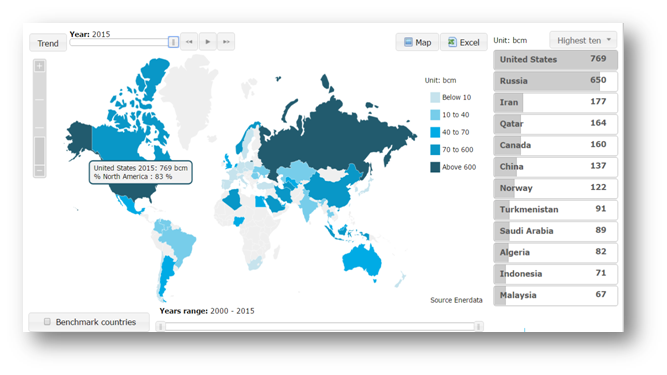Image resolution: width=667 pixels, height=375 pixels.
Task: Click the Above 600 legend color swatch
Action: pyautogui.click(x=435, y=167)
